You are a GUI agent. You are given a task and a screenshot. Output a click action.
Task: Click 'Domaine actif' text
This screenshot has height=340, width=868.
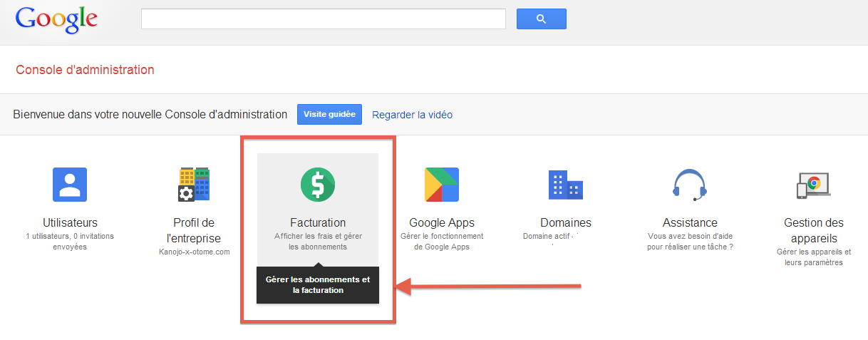pyautogui.click(x=547, y=236)
